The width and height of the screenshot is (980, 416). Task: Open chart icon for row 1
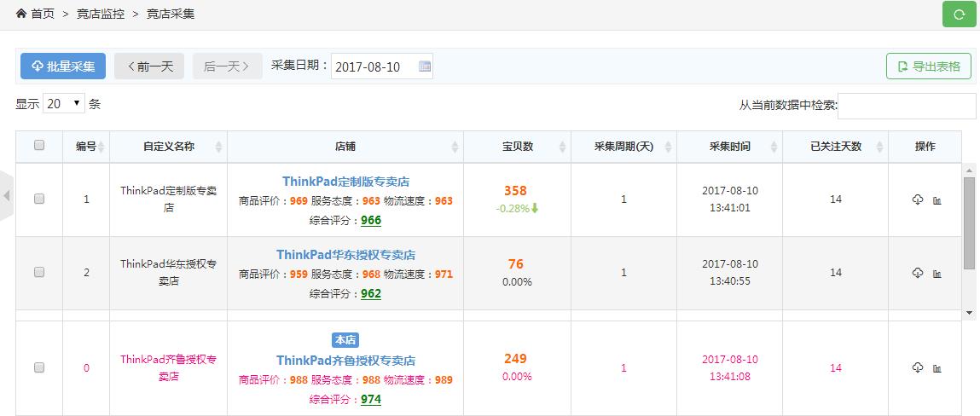click(937, 200)
